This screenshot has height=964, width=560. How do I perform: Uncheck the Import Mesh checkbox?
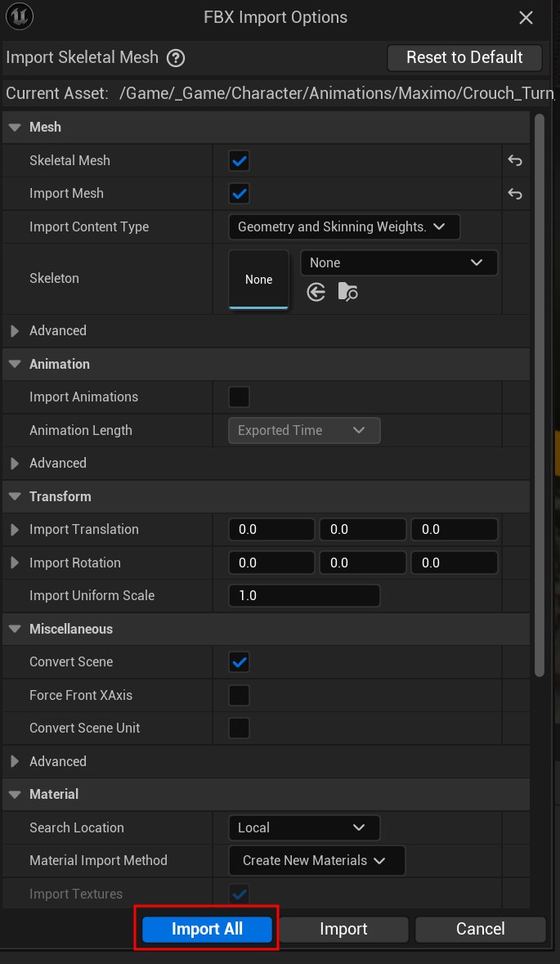239,195
